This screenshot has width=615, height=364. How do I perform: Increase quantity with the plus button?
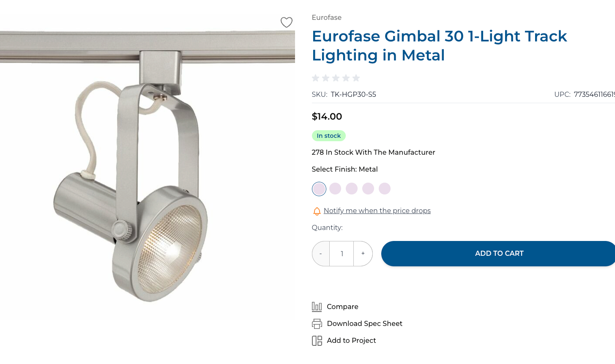(363, 254)
